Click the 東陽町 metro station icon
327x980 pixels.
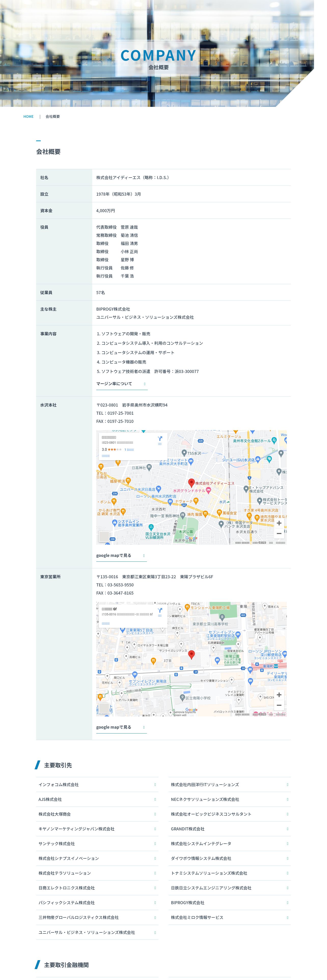(276, 666)
